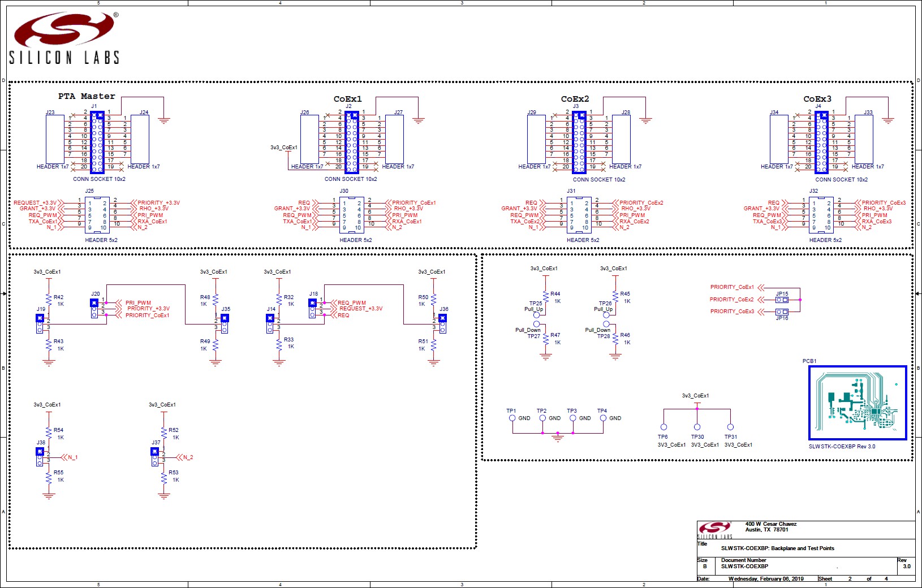The height and width of the screenshot is (588, 922).
Task: Click the small Silicon Labs logo in title block
Action: 715,530
